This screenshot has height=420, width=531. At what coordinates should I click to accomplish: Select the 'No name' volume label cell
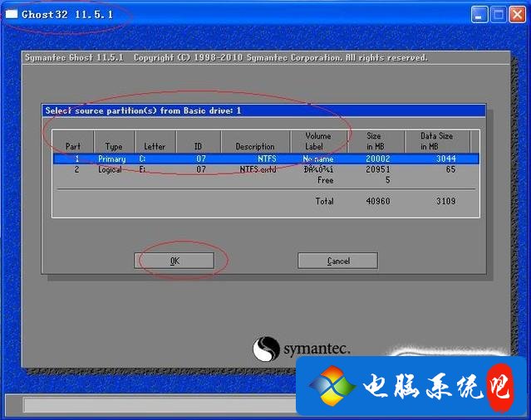(318, 159)
